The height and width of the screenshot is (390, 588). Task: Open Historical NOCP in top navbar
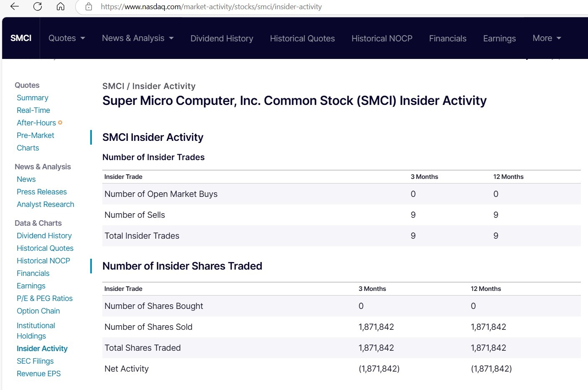coord(382,38)
